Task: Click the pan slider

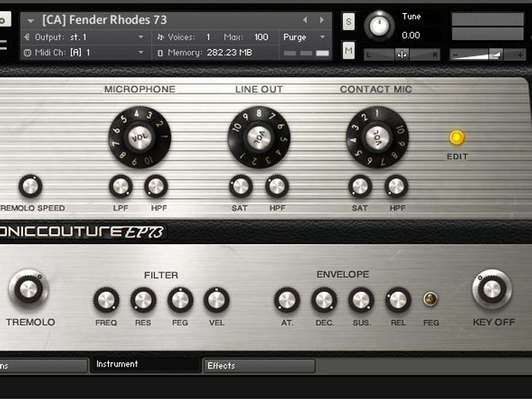Action: (x=402, y=55)
